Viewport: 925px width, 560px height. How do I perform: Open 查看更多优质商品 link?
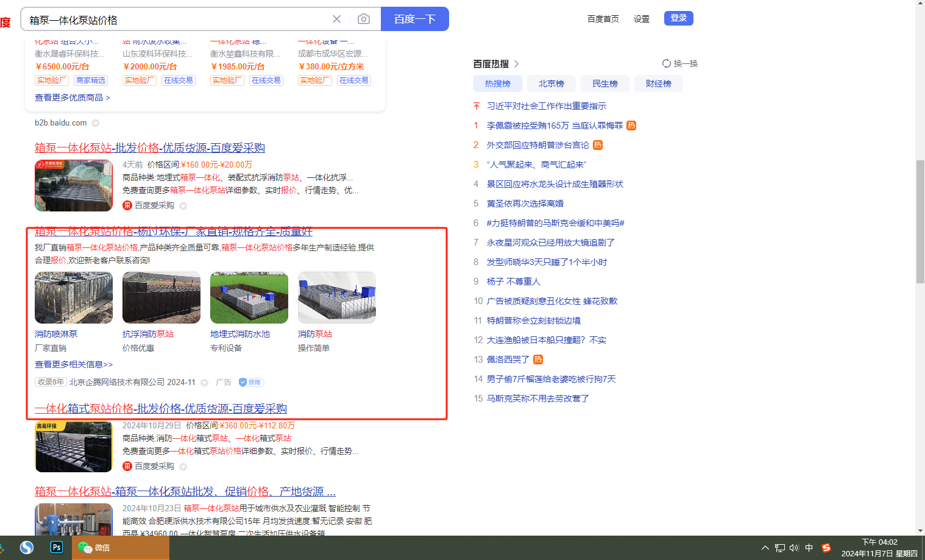pos(72,97)
